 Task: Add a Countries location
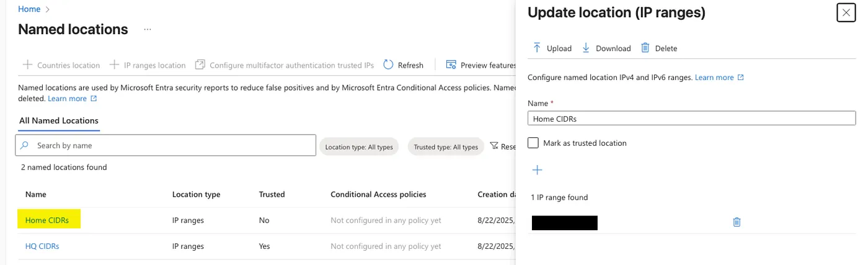point(61,65)
